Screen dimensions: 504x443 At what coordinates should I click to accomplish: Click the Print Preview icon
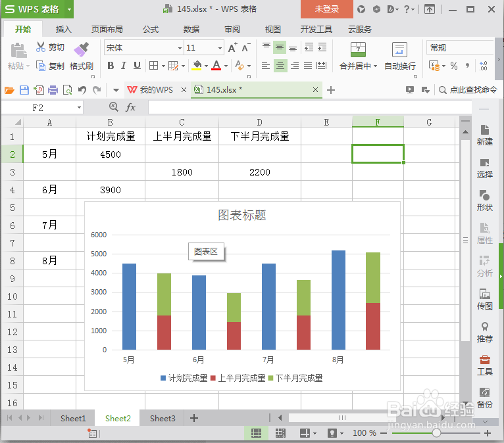coord(68,90)
